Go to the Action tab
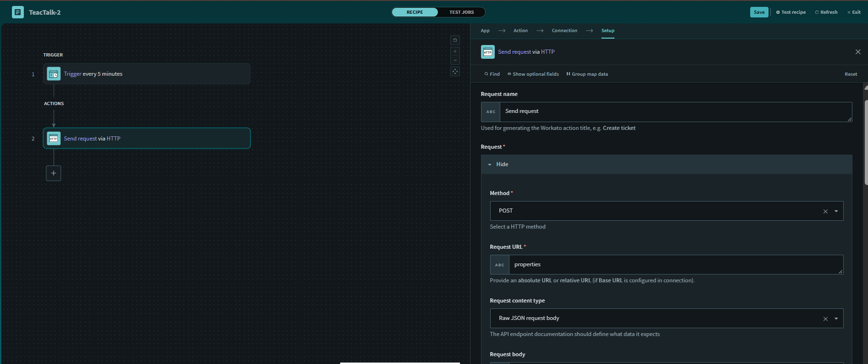This screenshot has width=868, height=364. point(520,31)
